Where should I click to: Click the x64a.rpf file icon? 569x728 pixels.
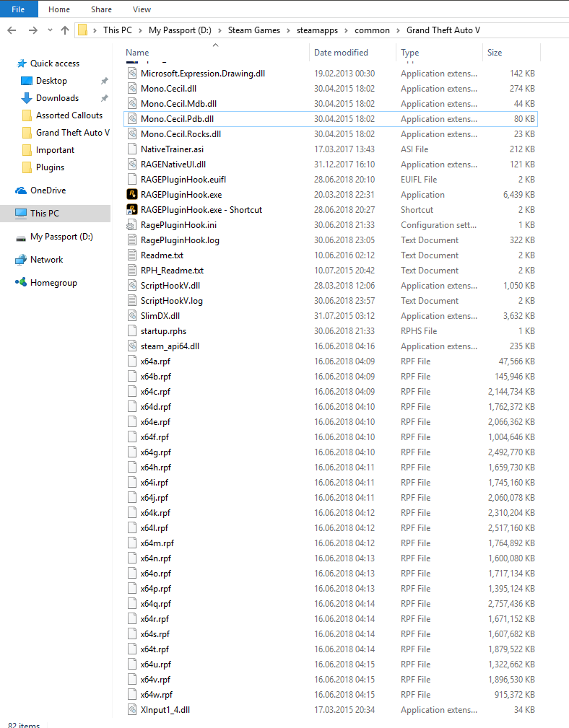pyautogui.click(x=132, y=361)
